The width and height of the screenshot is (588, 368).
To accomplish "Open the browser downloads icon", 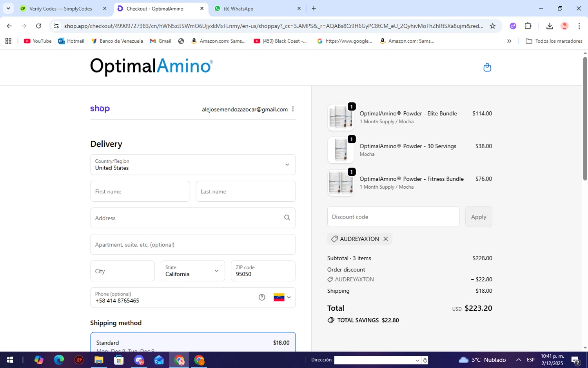I will 550,26.
